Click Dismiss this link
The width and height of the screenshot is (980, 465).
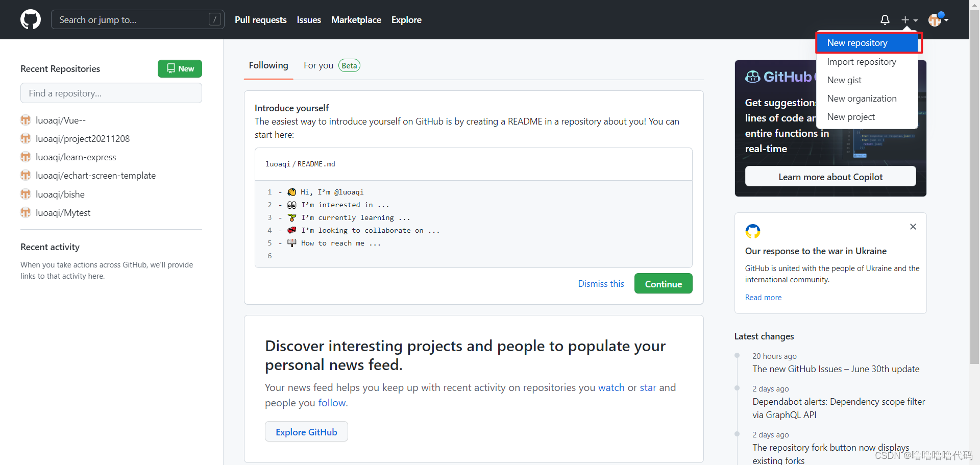click(x=601, y=284)
